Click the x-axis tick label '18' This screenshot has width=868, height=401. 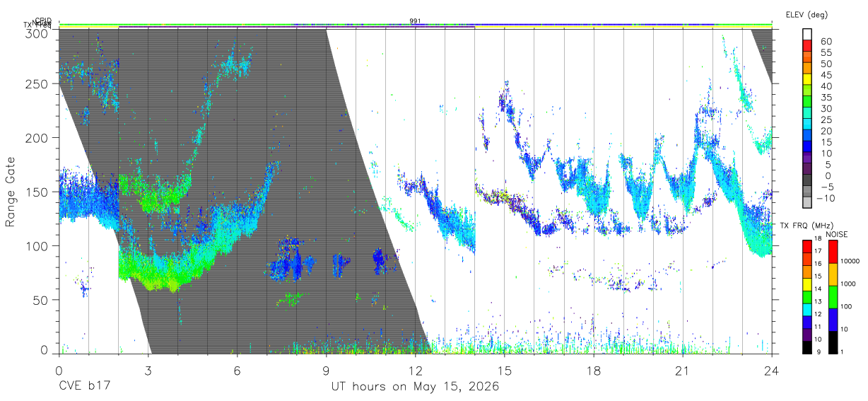tap(593, 370)
